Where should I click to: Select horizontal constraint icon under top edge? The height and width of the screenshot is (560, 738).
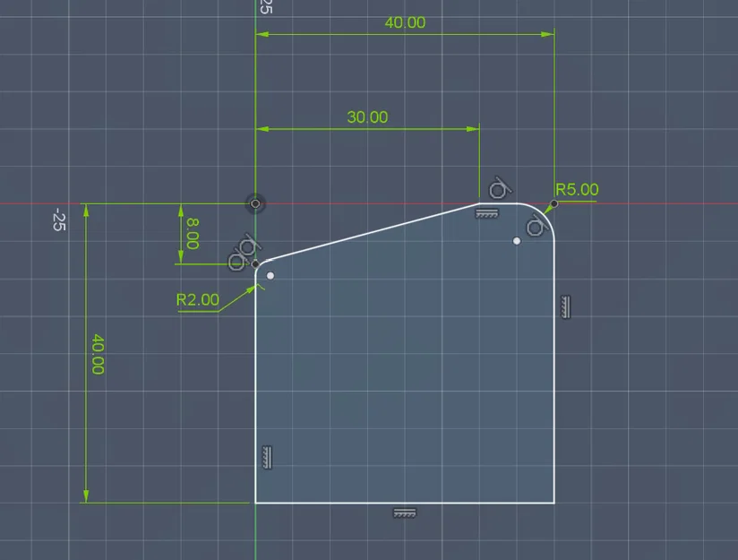tap(486, 214)
